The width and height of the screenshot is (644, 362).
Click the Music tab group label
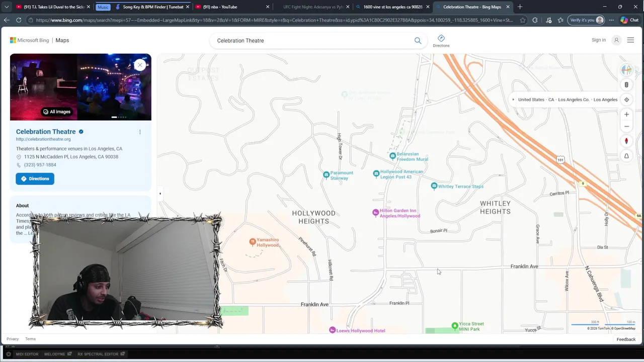click(x=103, y=7)
